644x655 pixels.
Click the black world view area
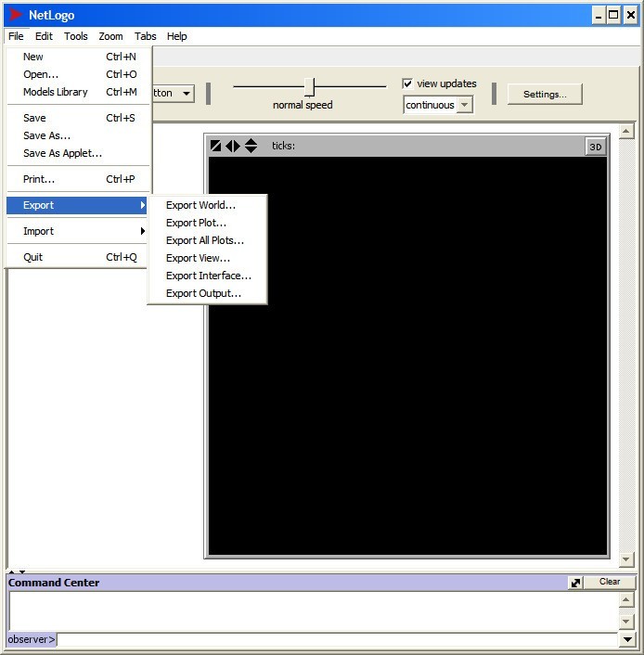407,356
